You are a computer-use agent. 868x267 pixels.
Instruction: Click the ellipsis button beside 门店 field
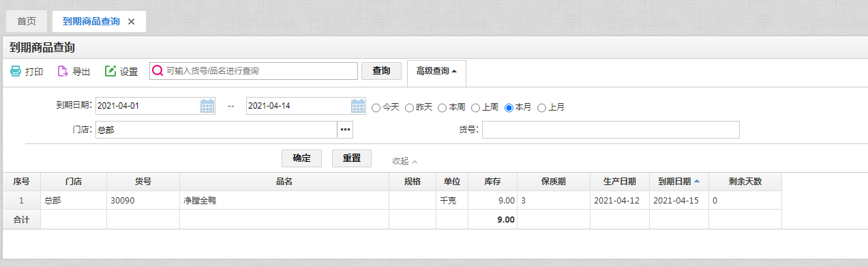pos(345,130)
